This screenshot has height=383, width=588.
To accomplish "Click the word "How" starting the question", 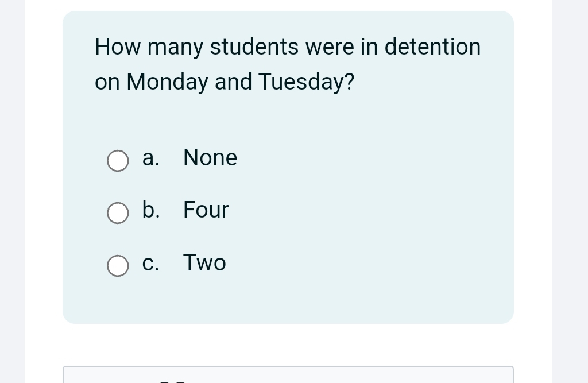I will point(118,47).
